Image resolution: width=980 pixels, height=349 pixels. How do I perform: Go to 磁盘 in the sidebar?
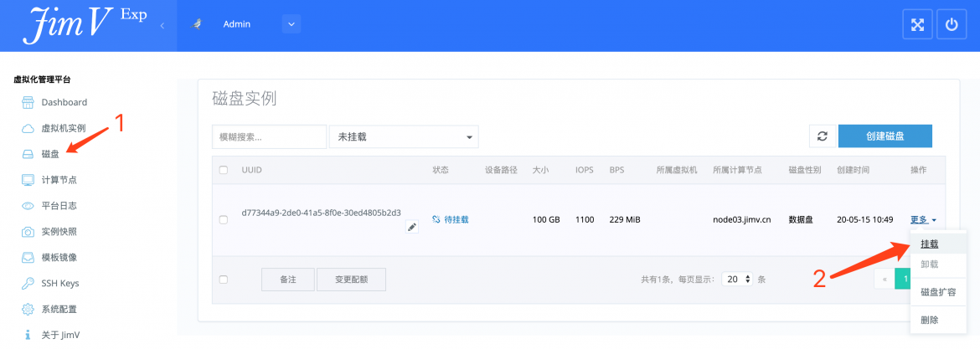50,154
